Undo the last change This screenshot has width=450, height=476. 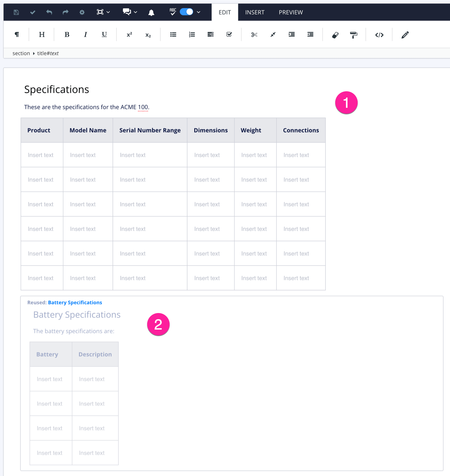pyautogui.click(x=49, y=12)
